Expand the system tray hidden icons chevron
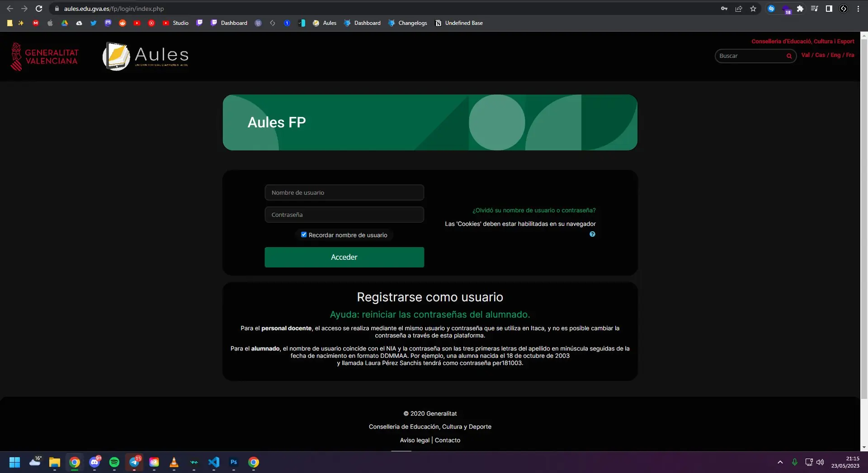The height and width of the screenshot is (473, 868). pos(780,462)
